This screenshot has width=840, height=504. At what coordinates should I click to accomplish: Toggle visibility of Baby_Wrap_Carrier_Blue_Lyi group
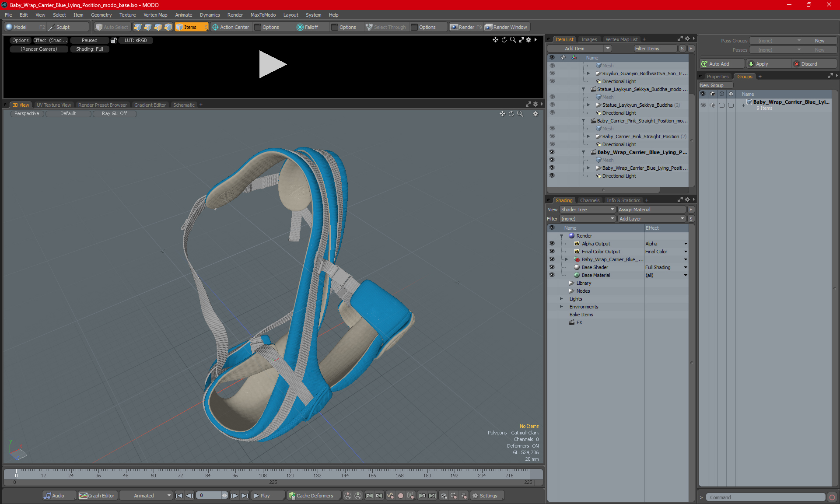point(703,105)
